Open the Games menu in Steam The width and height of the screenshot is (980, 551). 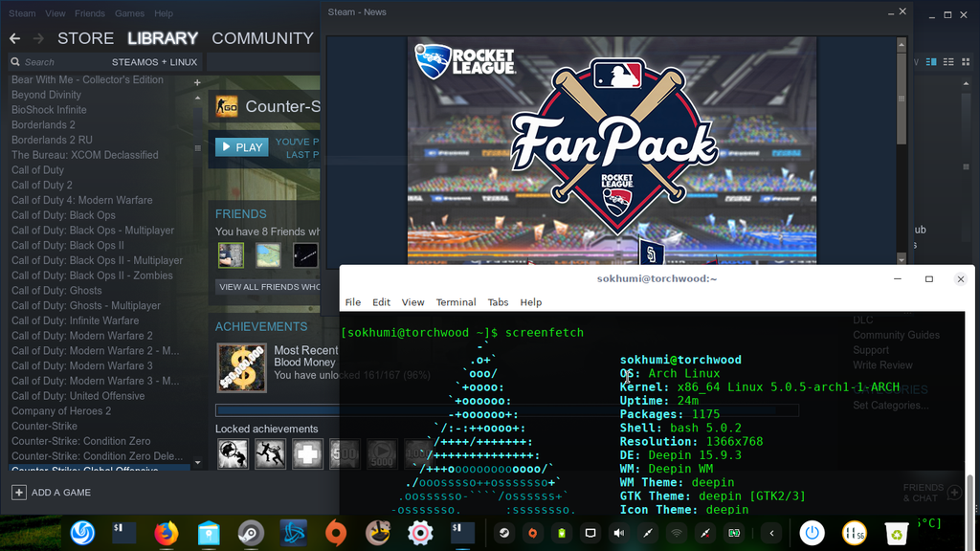coord(129,13)
